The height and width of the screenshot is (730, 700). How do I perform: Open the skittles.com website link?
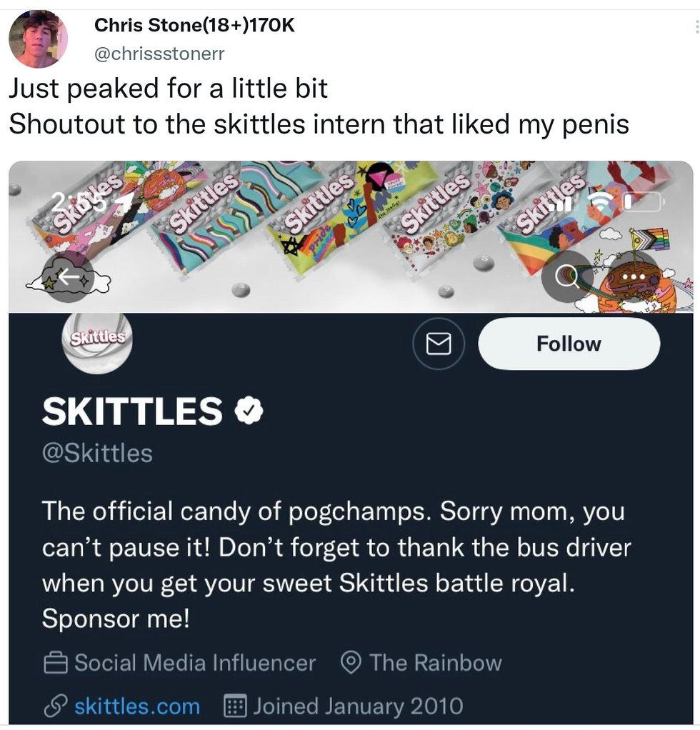point(136,706)
